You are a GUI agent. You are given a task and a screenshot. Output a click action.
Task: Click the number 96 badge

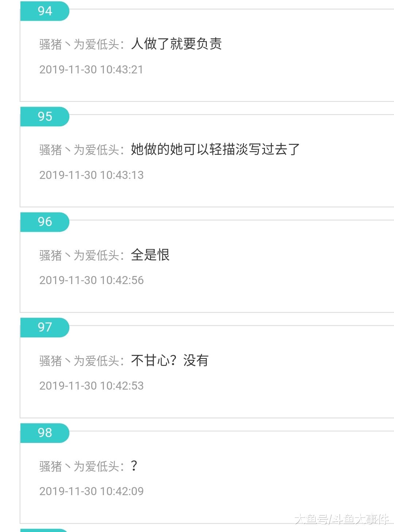point(45,222)
